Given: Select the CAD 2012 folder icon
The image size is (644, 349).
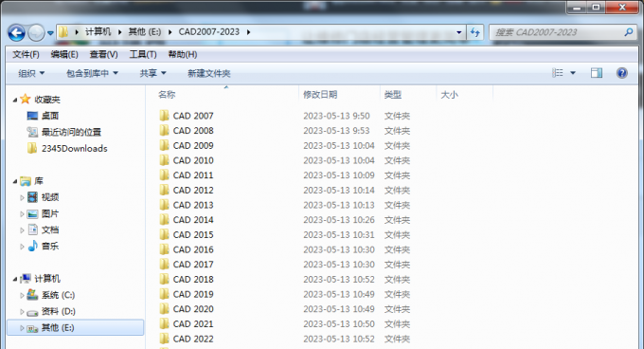Looking at the screenshot, I should (x=164, y=190).
